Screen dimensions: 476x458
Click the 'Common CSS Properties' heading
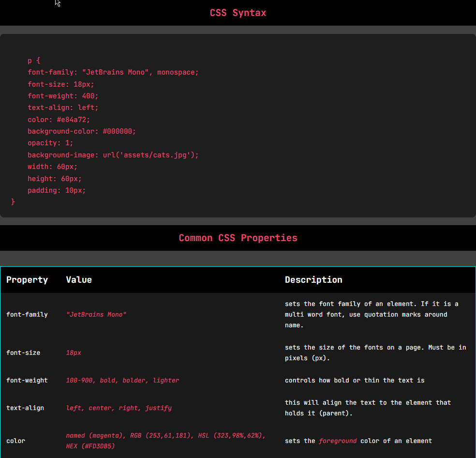238,238
